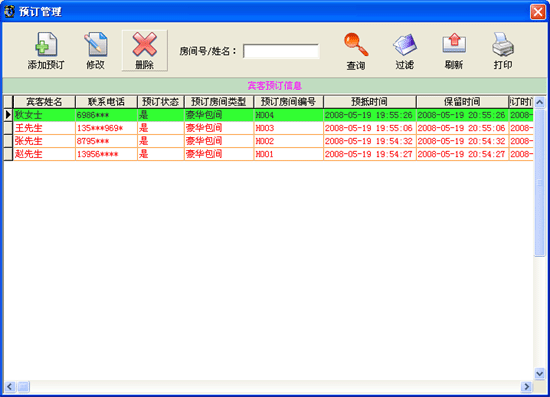The width and height of the screenshot is (550, 397).
Task: Click phone cell 6986***
Action: (106, 115)
